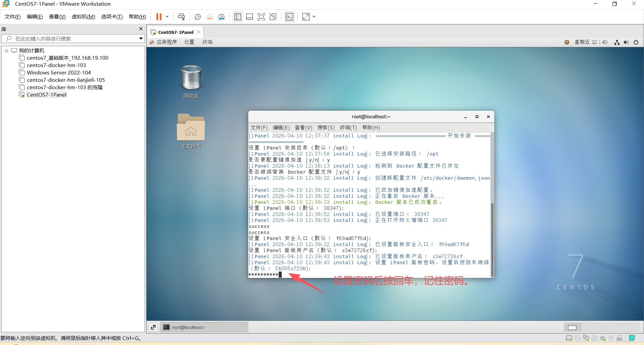
Task: Click the stretch guest display icon
Action: (x=306, y=17)
